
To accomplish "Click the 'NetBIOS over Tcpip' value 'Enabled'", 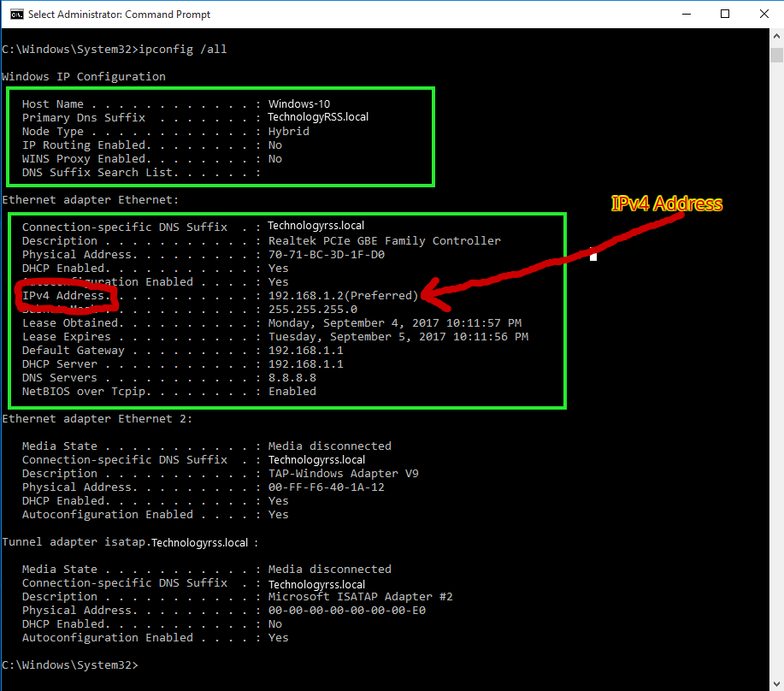I will coord(292,392).
